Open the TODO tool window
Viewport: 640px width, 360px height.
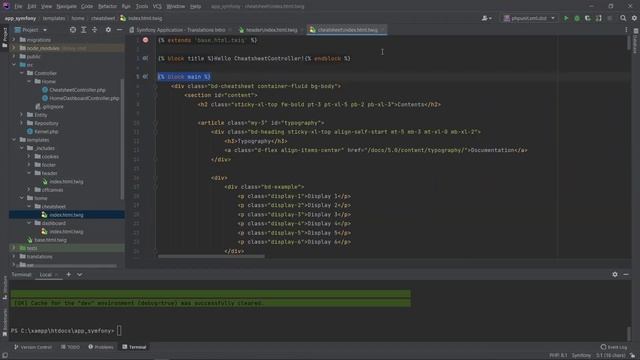(70, 347)
